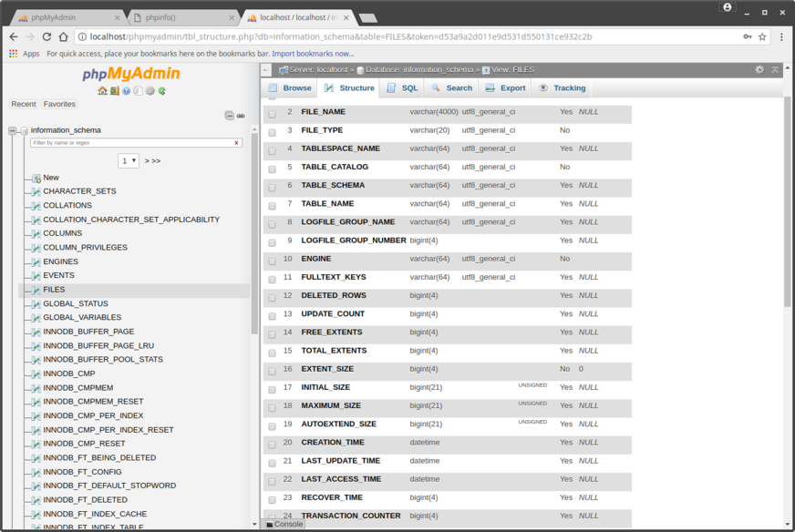This screenshot has width=795, height=532.
Task: Tick the TABLE_SCHEMA row checkbox
Action: point(273,188)
